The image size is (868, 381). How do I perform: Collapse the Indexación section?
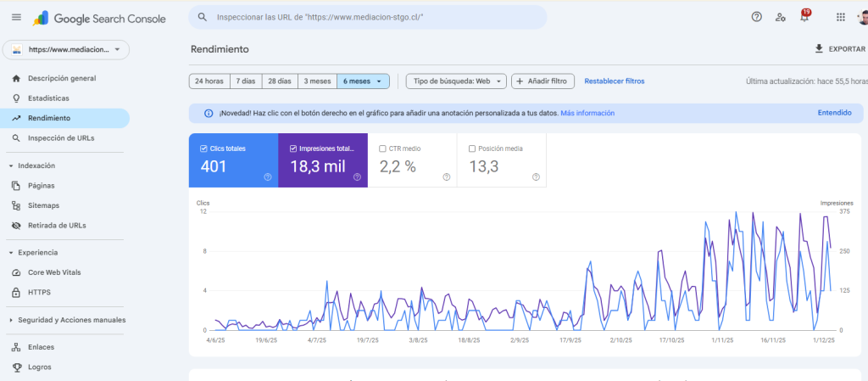click(x=11, y=166)
